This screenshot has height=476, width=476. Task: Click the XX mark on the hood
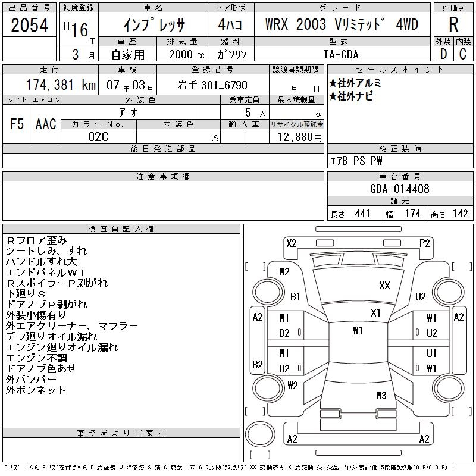click(384, 286)
